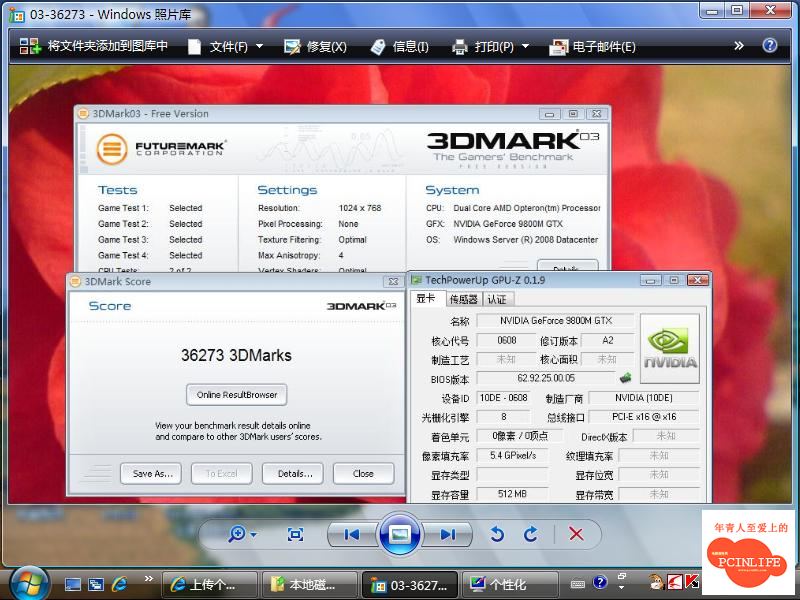
Task: Click Online ResultBrowser in 3DMark Score
Action: (237, 395)
